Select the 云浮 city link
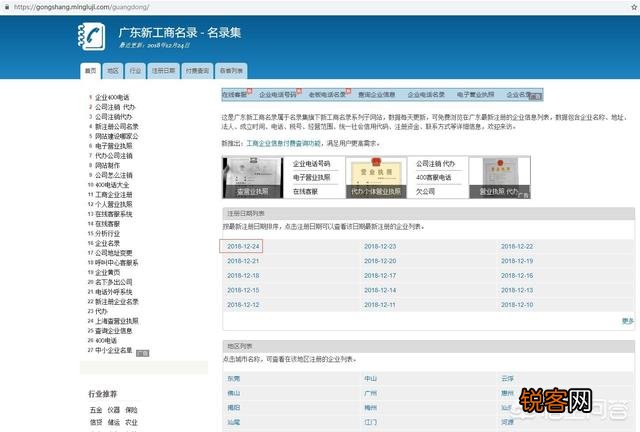The height and width of the screenshot is (432, 640). coord(507,379)
